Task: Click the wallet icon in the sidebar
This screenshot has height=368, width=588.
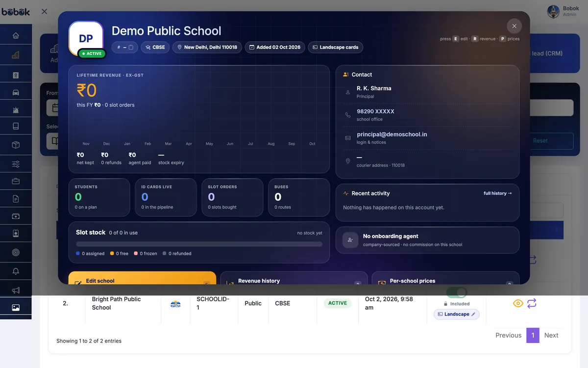Action: (x=16, y=216)
